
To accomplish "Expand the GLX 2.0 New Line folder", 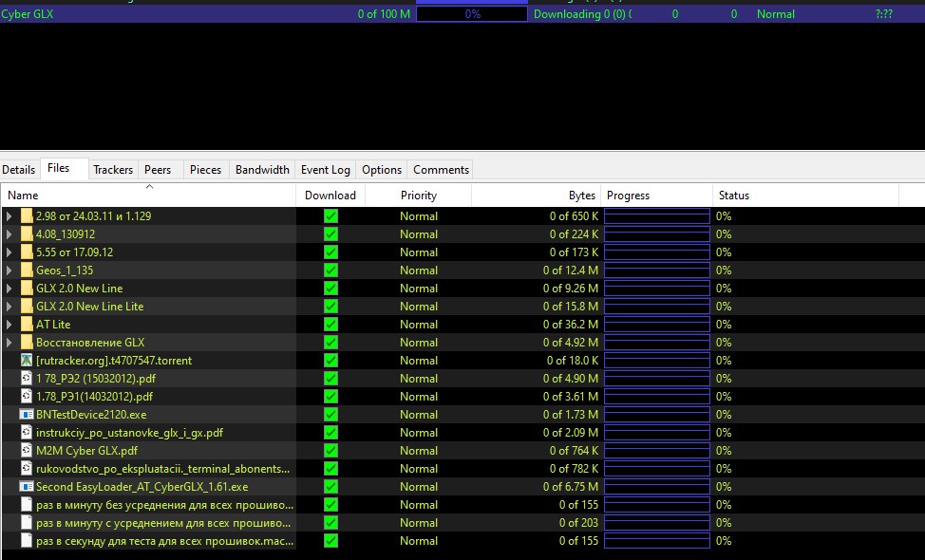I will point(9,289).
